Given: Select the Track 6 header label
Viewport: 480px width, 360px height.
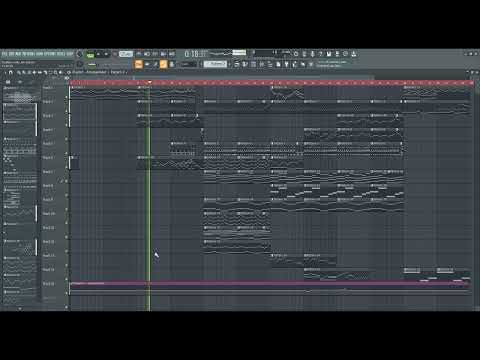Looking at the screenshot, I should [48, 158].
